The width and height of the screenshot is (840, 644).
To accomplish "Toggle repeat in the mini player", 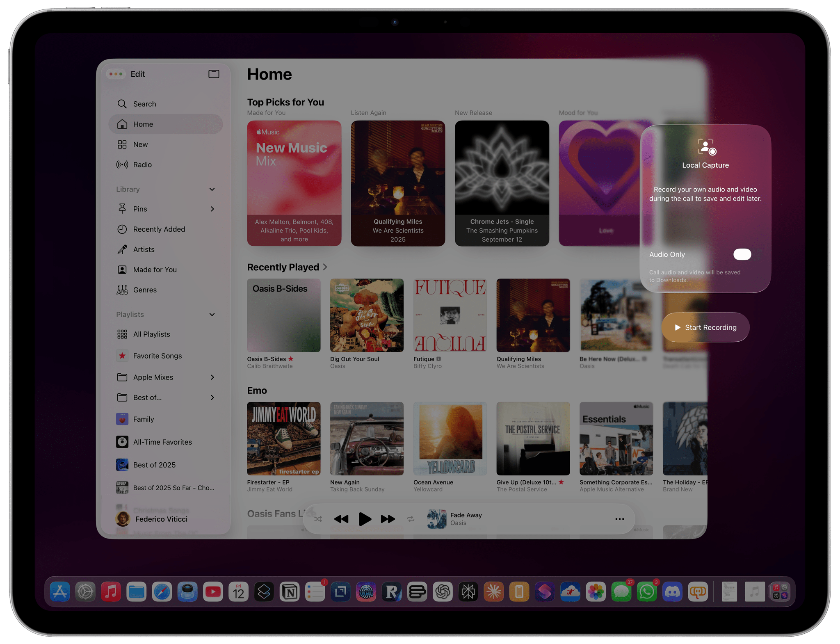I will pyautogui.click(x=411, y=519).
